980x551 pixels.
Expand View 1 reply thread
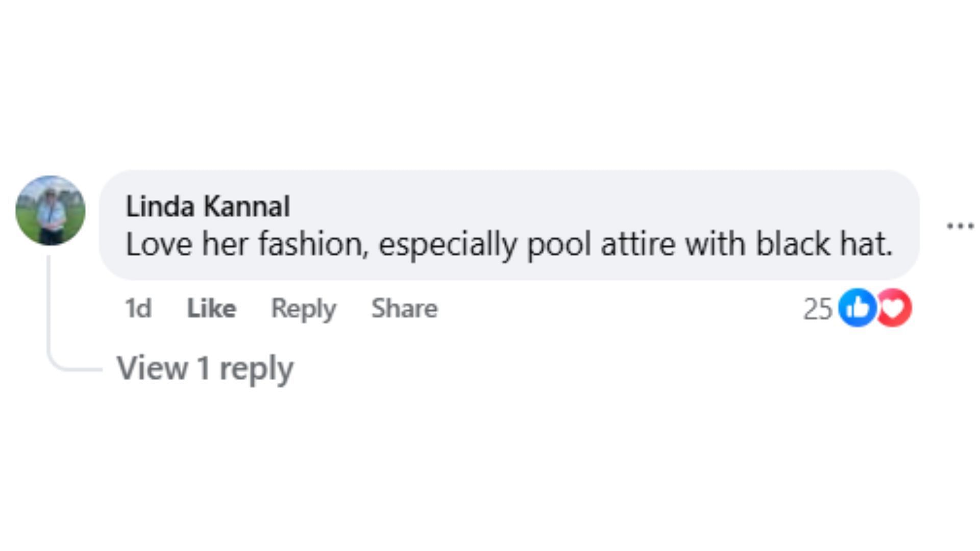coord(205,368)
